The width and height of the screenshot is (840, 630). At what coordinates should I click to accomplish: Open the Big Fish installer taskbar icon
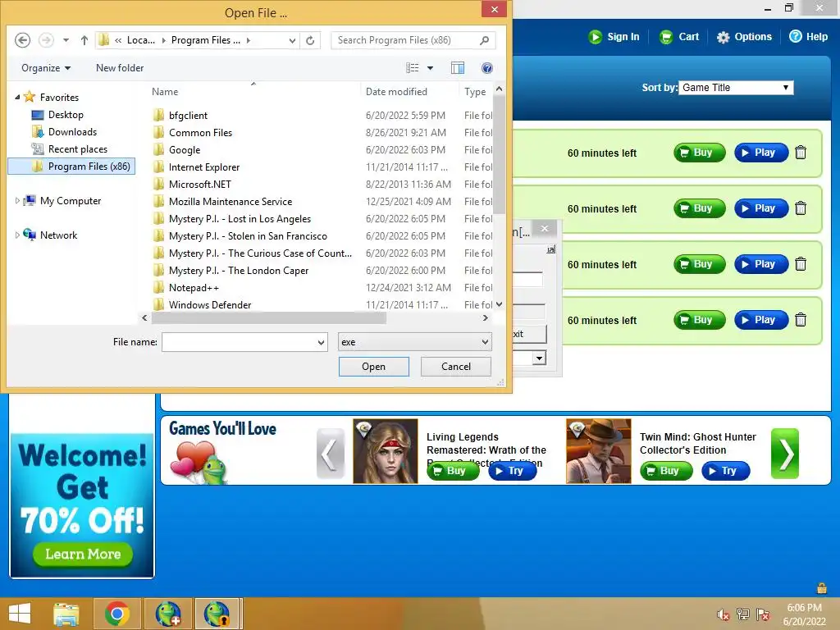(x=168, y=614)
